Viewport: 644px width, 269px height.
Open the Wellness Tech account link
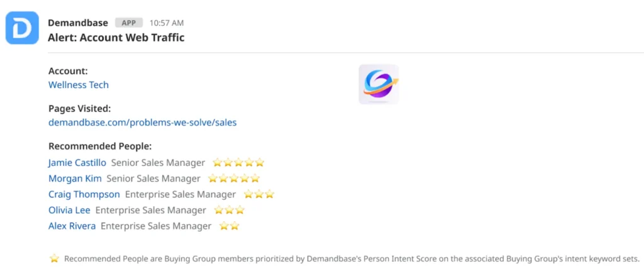click(79, 85)
